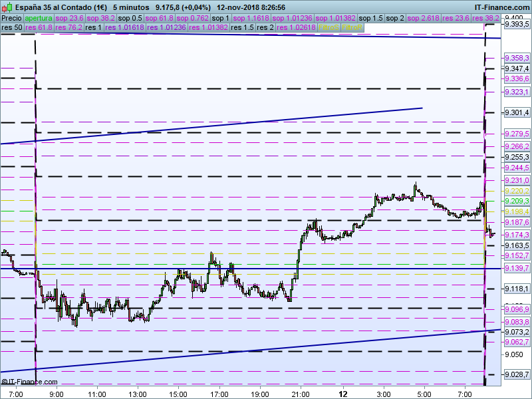Open the sop 2.618 legend label
Viewport: 532px width, 399px height.
pyautogui.click(x=423, y=19)
